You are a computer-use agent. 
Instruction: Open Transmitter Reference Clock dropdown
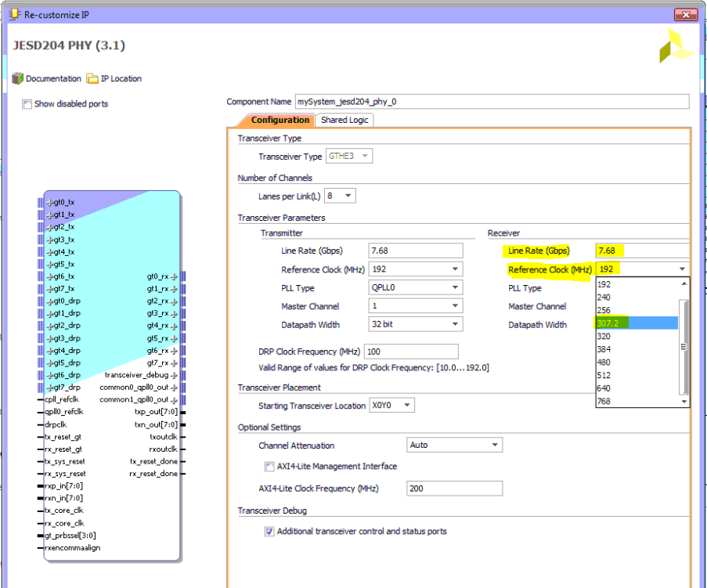click(x=416, y=269)
